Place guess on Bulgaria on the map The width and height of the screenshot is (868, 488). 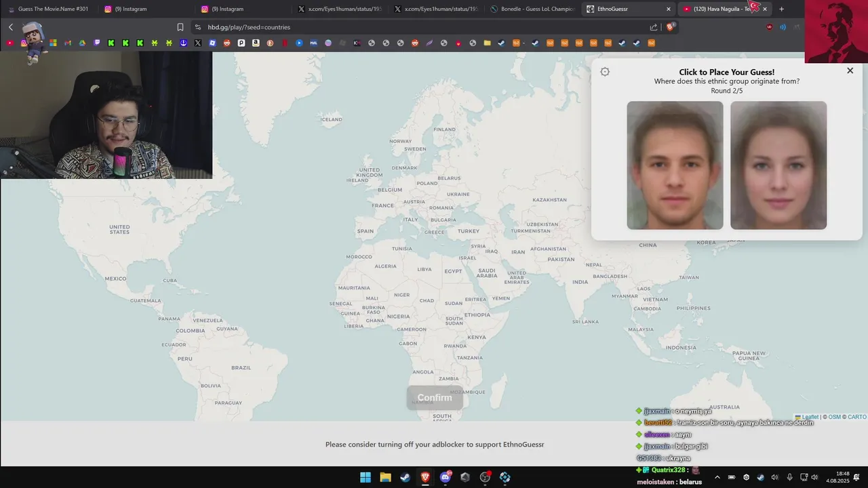tap(443, 220)
